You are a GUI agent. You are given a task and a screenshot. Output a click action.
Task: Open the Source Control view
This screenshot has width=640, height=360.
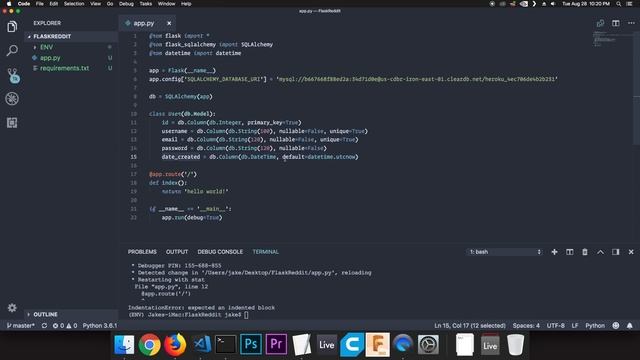13,75
